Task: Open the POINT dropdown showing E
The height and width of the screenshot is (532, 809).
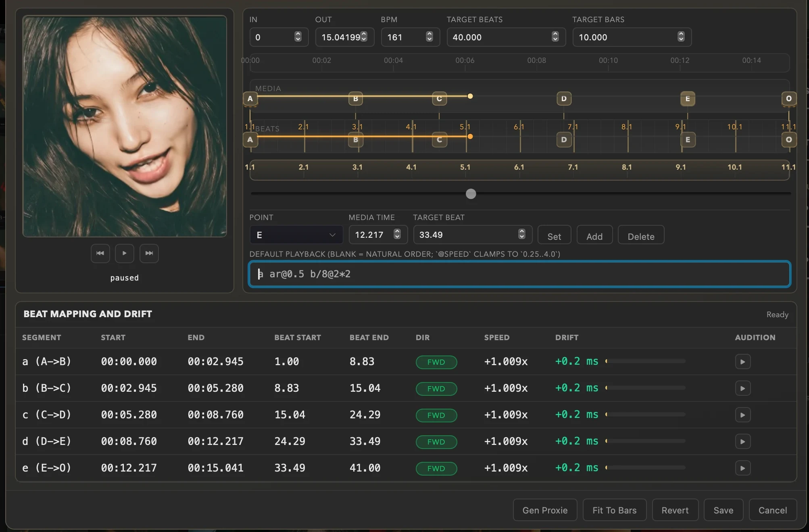Action: (x=296, y=235)
